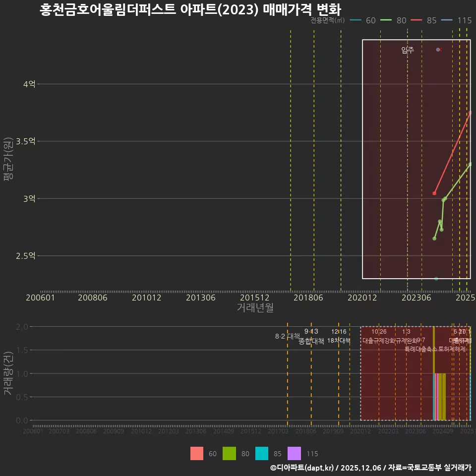476x476 pixels.
Task: Click the lowest green data point on the 80 line
Action: point(435,238)
